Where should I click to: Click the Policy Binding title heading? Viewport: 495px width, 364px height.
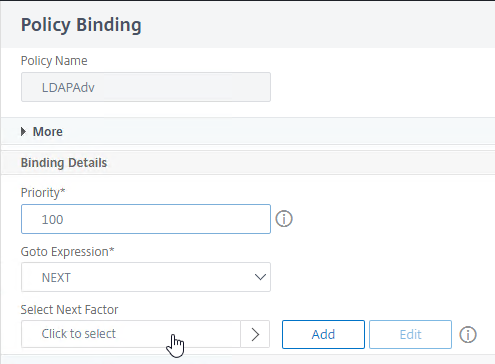pos(81,25)
